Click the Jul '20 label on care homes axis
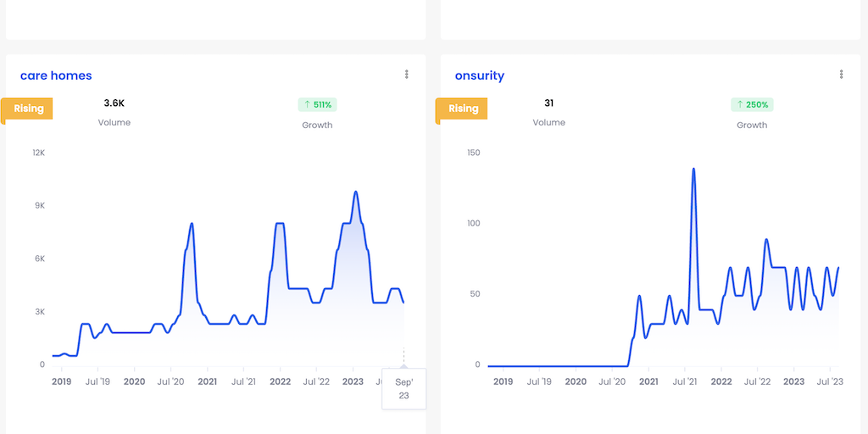868x434 pixels. [x=170, y=381]
